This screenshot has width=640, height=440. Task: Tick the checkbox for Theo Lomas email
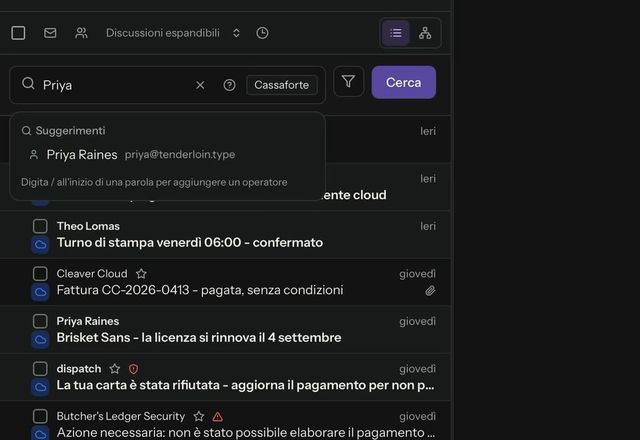40,226
